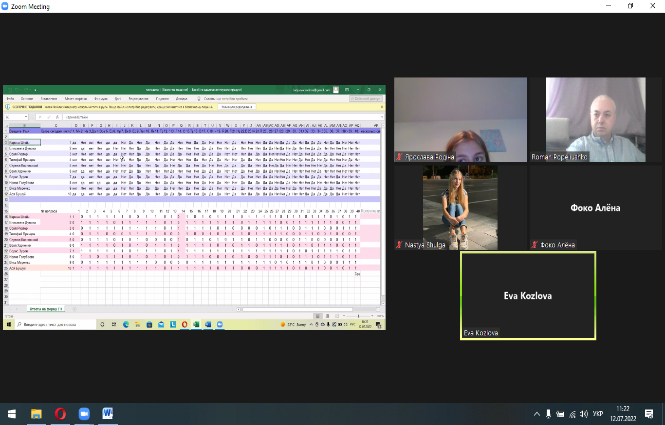
Task: Switch the УКР keyboard language indicator
Action: pos(599,413)
